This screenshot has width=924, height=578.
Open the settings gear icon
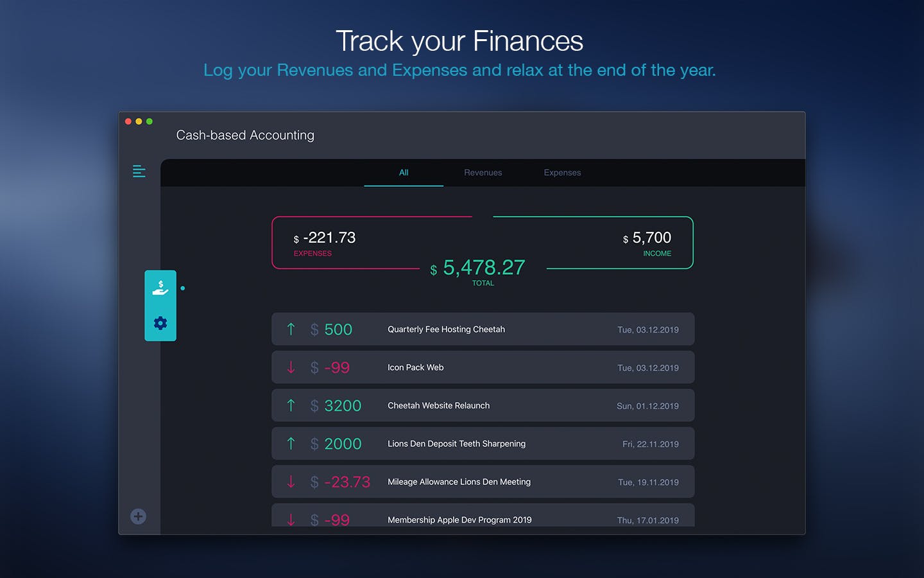coord(160,323)
